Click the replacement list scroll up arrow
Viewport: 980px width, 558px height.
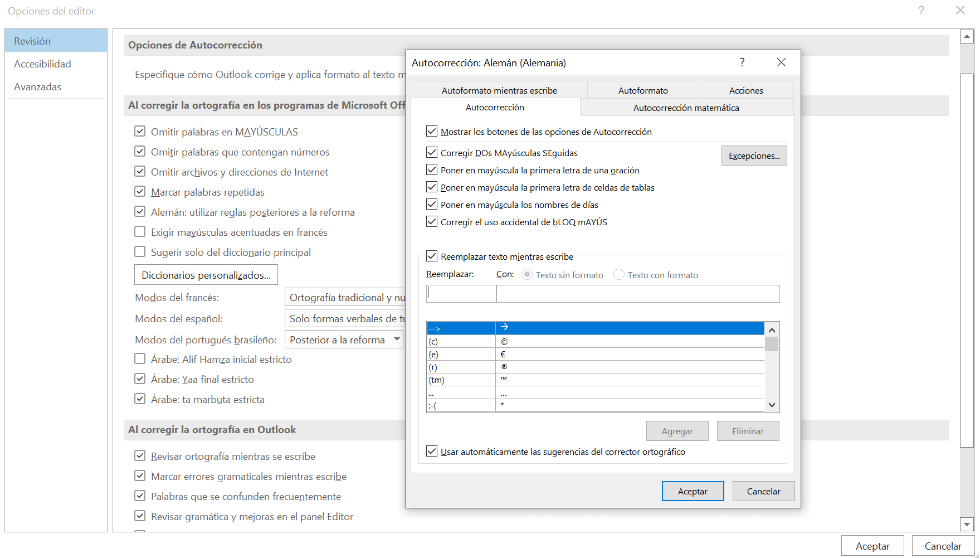[x=772, y=330]
